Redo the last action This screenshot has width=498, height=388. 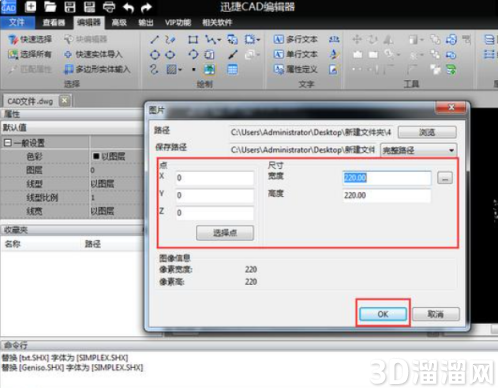coord(146,7)
